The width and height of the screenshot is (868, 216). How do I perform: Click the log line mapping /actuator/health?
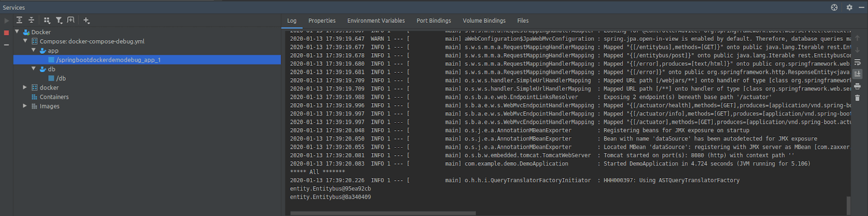pos(570,105)
